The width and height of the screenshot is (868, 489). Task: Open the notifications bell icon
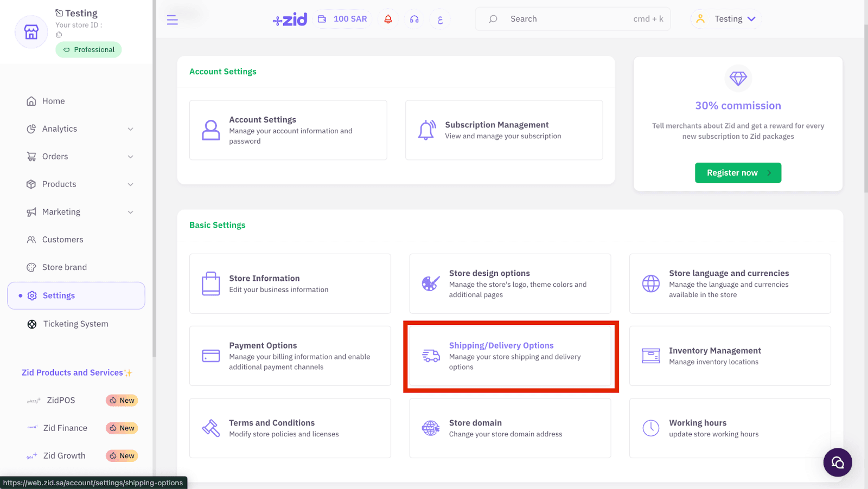(388, 19)
